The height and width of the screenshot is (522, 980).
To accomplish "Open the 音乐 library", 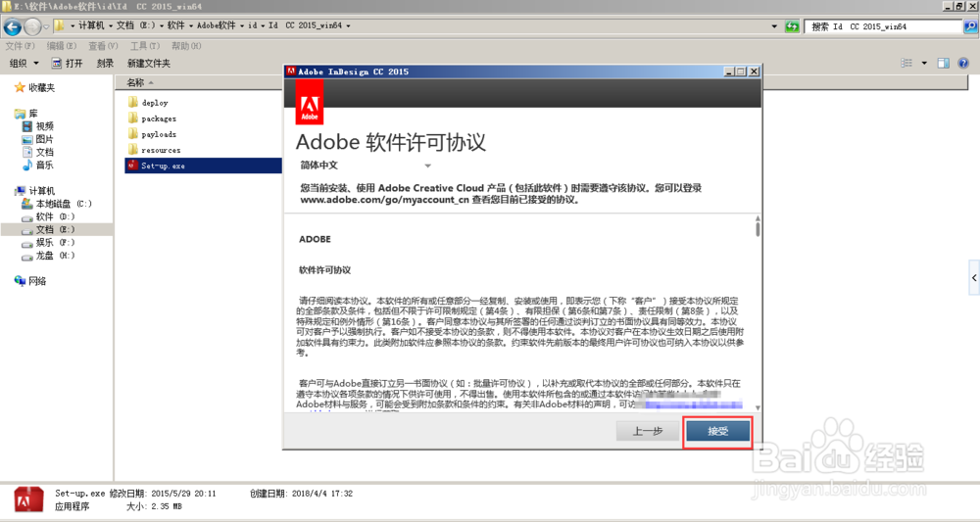I will coord(37,165).
